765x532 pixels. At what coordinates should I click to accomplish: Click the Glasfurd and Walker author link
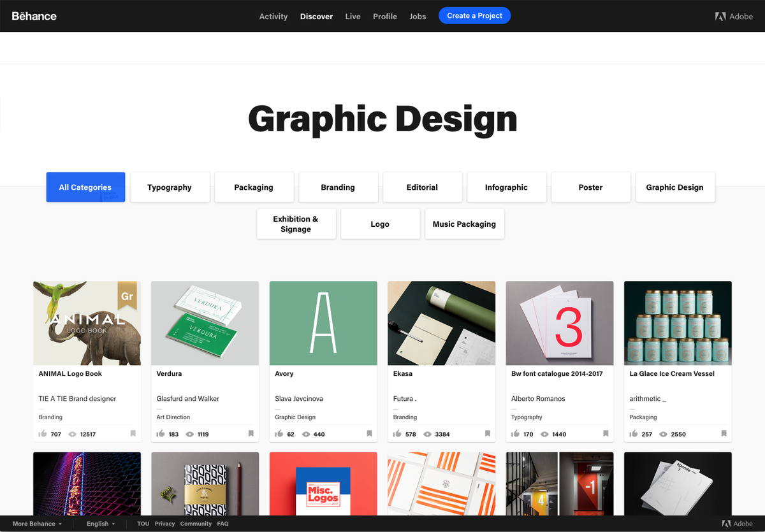pos(187,399)
